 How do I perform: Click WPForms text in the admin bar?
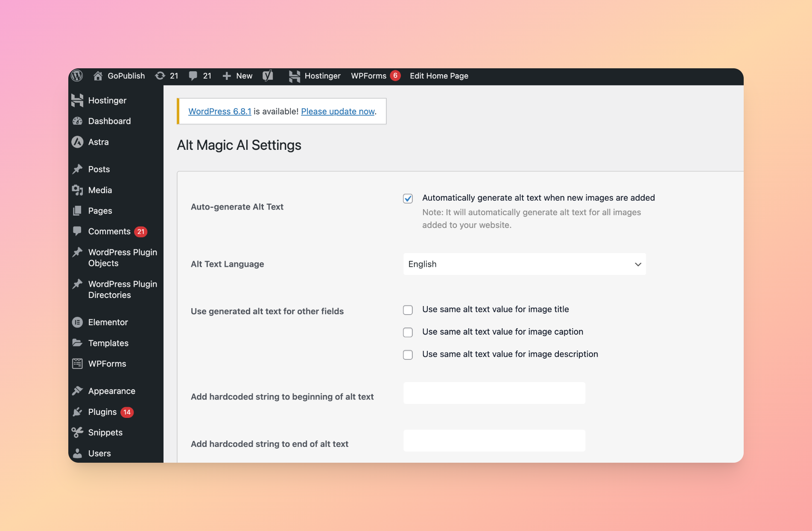(x=368, y=76)
